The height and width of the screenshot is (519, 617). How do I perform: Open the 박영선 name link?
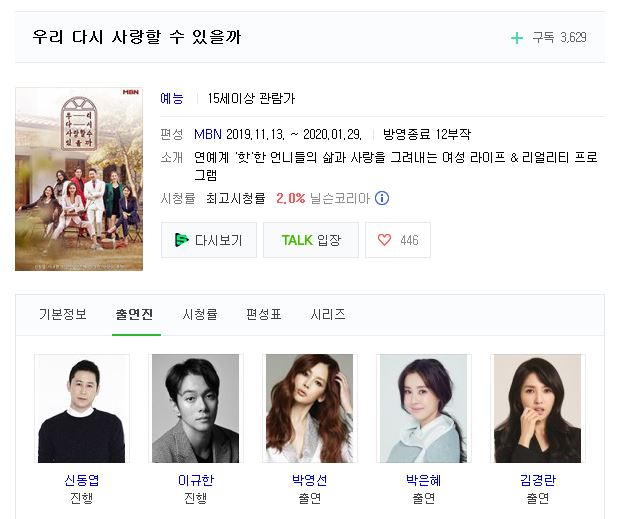[x=309, y=480]
